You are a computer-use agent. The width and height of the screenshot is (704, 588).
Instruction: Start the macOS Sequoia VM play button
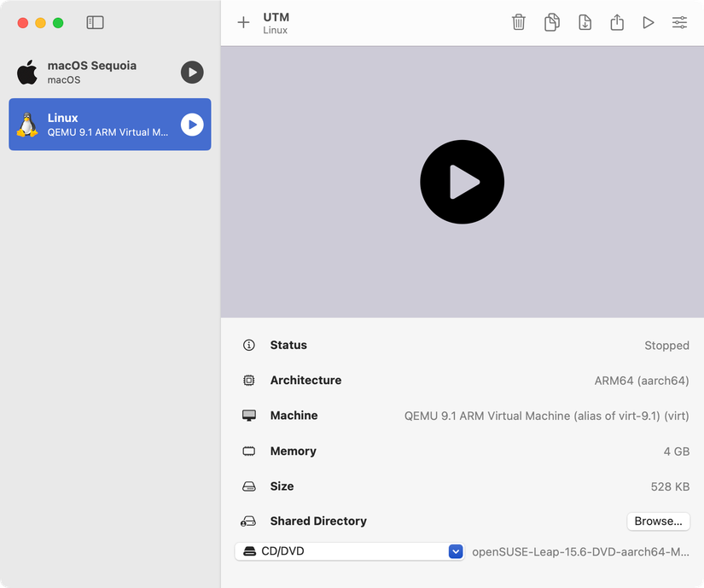point(192,73)
